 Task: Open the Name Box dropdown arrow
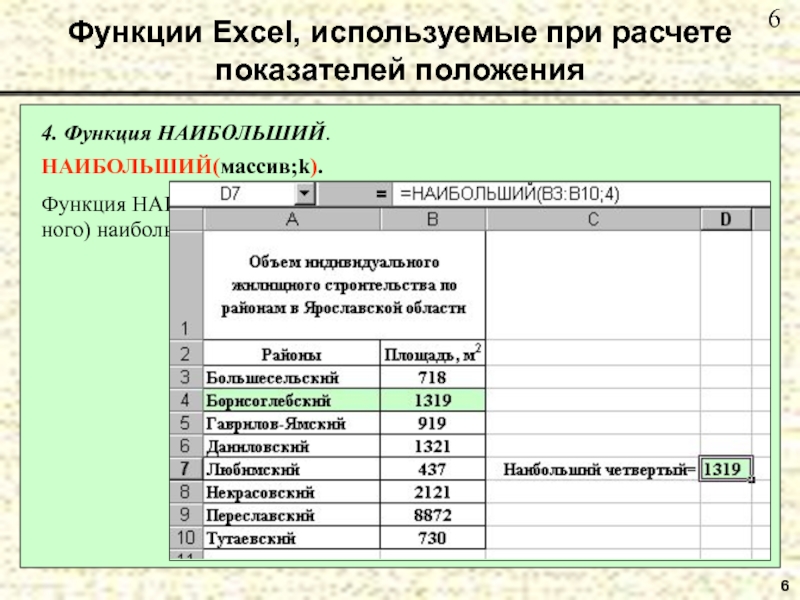click(x=305, y=194)
